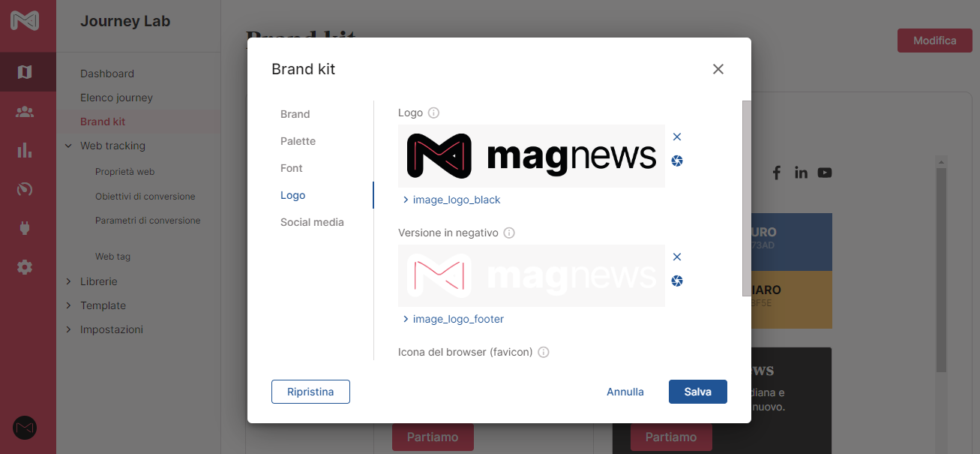Click the YouTube icon in the preview
This screenshot has width=980, height=454.
(825, 173)
